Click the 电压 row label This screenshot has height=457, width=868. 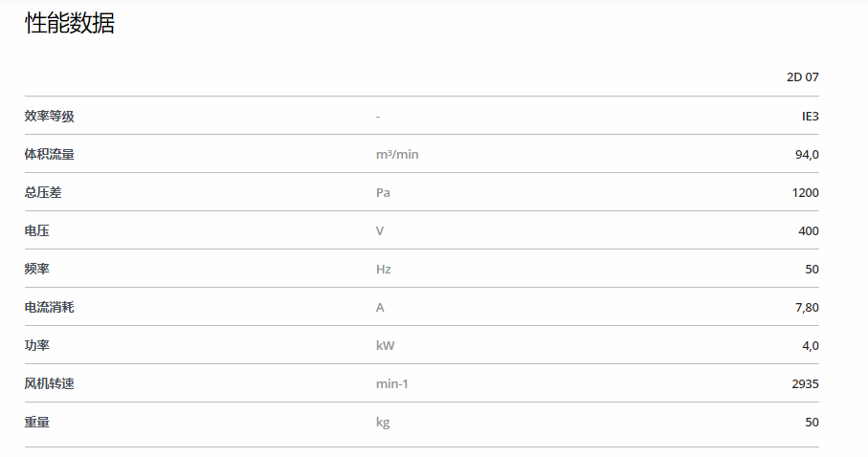coord(37,230)
